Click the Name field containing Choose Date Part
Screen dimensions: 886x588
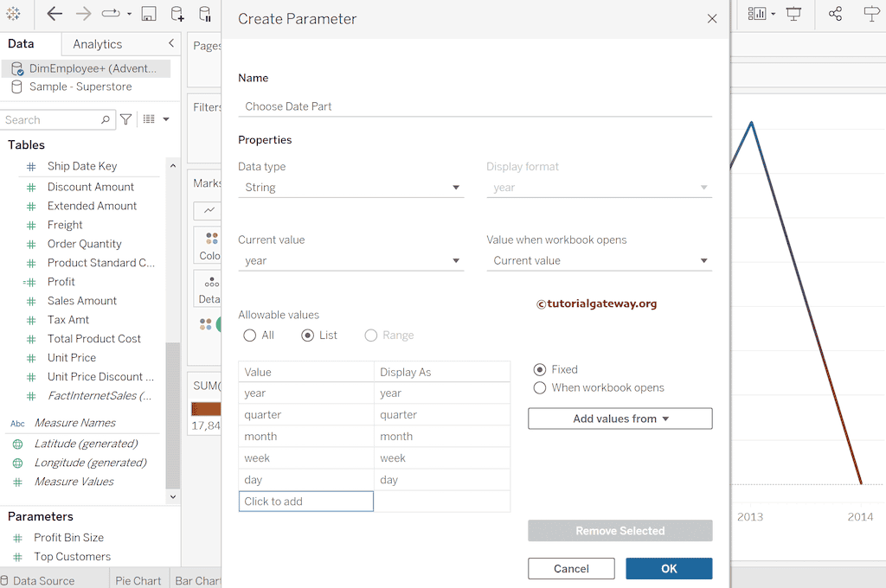pyautogui.click(x=474, y=106)
